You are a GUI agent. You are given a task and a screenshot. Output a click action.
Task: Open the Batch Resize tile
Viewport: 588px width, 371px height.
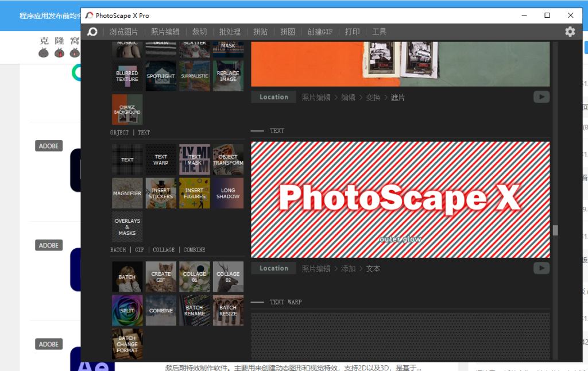pyautogui.click(x=228, y=311)
